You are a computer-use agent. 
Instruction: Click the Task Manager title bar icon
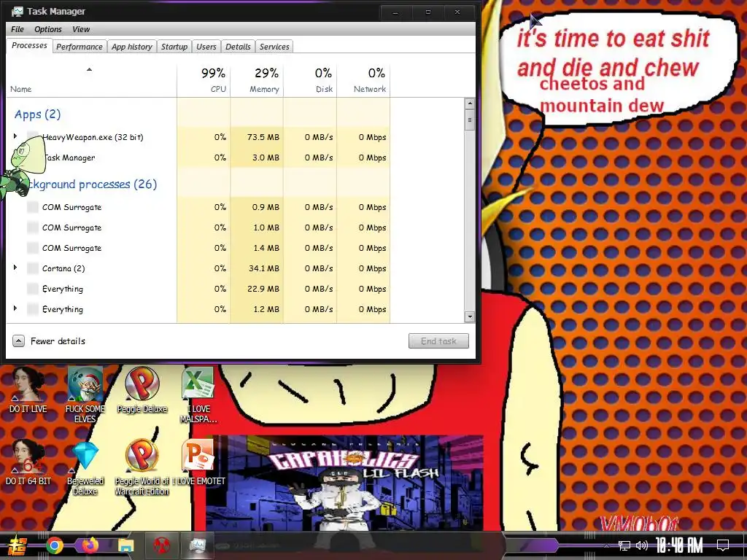[17, 12]
